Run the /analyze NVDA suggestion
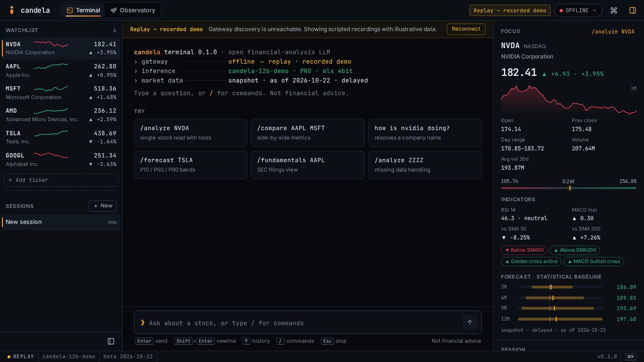 191,133
